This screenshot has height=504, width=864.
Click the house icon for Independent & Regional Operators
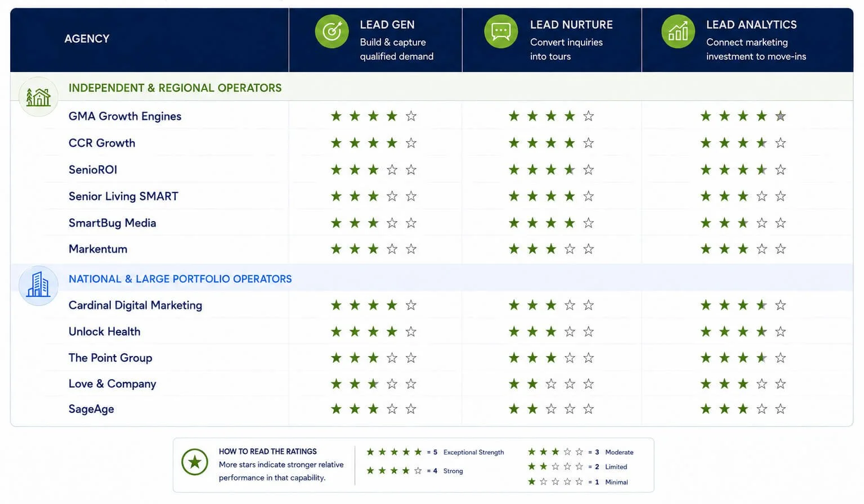[38, 97]
